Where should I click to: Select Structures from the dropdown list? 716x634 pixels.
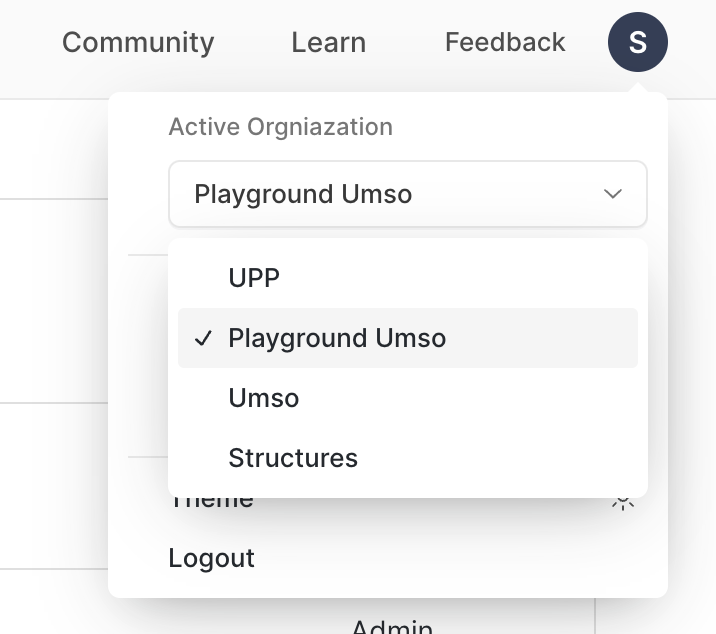(407, 458)
